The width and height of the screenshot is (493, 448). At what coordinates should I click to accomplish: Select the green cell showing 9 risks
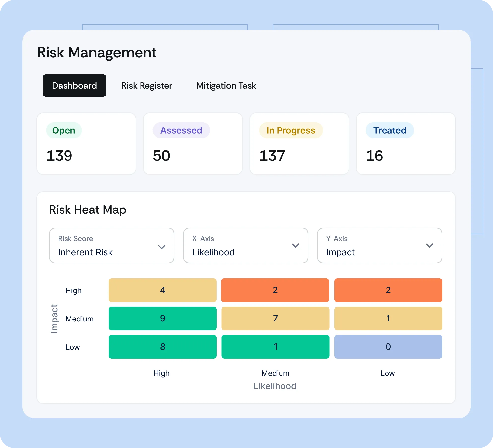(163, 318)
